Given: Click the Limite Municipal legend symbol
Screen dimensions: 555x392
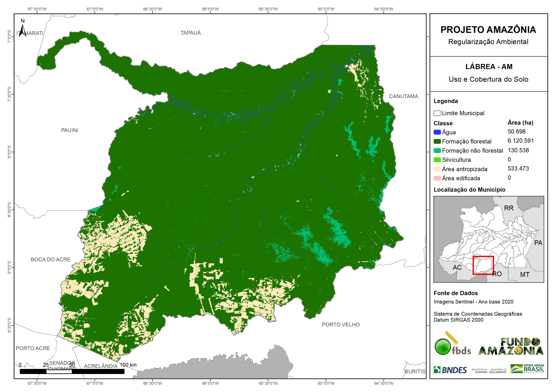Looking at the screenshot, I should [x=437, y=113].
